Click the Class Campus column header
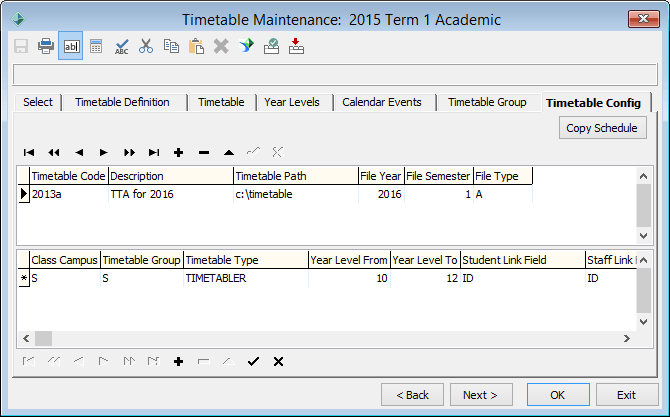The image size is (670, 417). pyautogui.click(x=65, y=260)
